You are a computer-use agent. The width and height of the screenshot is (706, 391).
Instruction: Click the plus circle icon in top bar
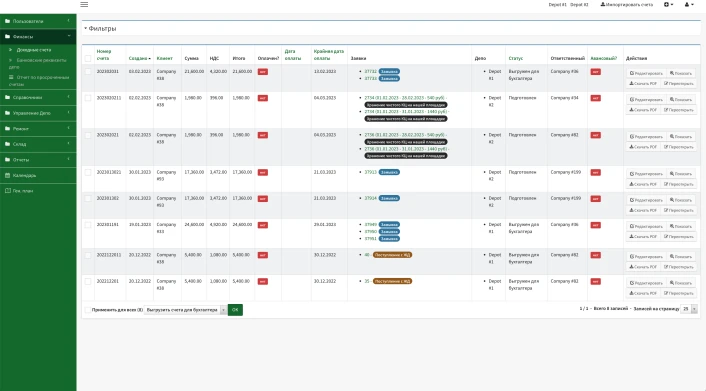click(669, 5)
